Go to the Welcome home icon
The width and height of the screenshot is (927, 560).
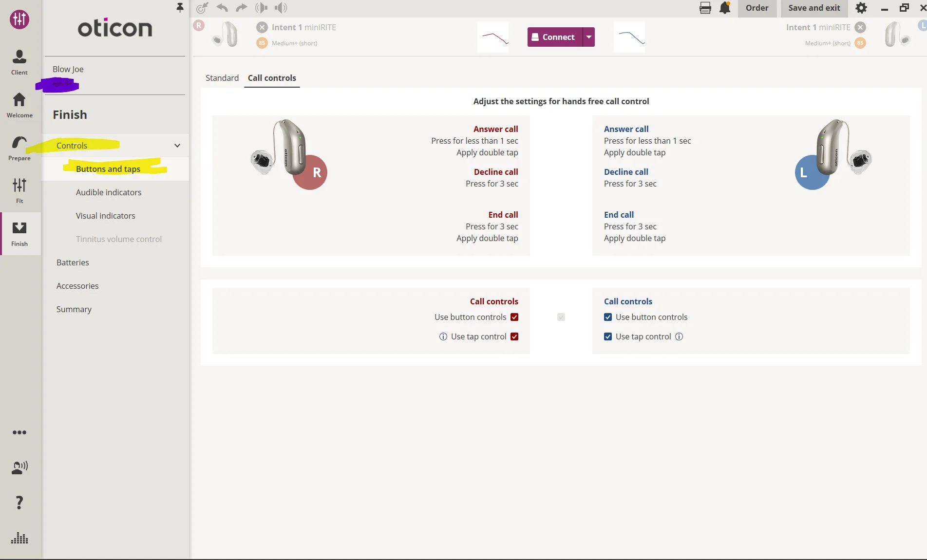19,105
